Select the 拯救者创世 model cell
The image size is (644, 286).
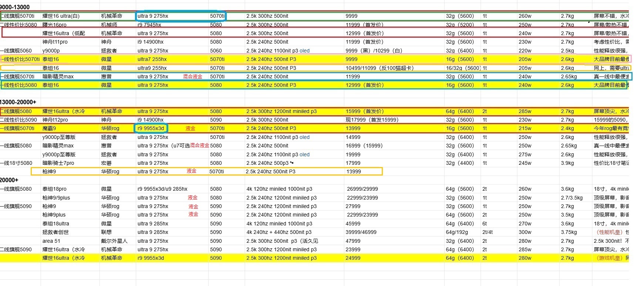tap(55, 232)
